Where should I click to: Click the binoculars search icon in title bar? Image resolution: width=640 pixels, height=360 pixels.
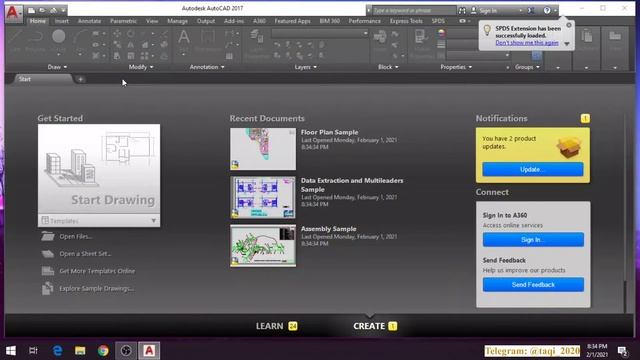click(462, 11)
